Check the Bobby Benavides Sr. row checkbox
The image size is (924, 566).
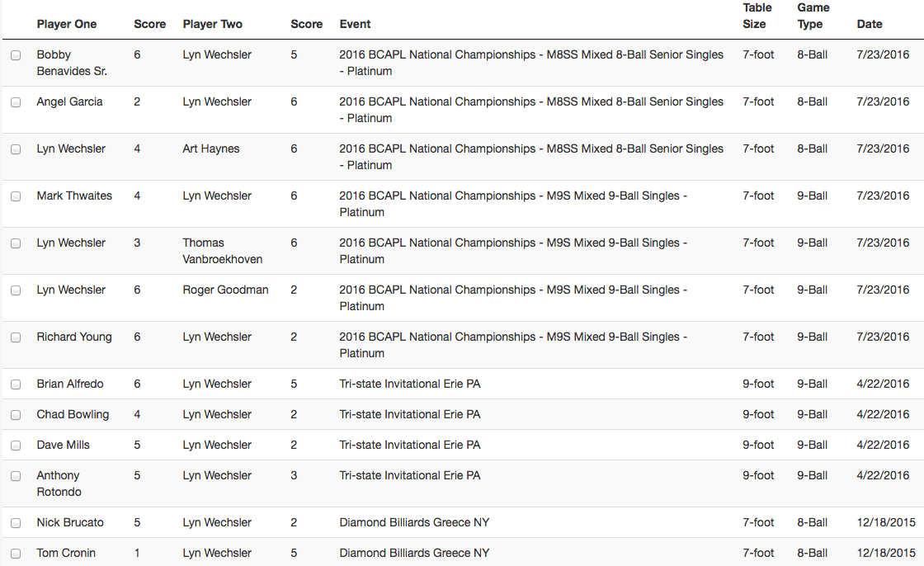pyautogui.click(x=16, y=55)
